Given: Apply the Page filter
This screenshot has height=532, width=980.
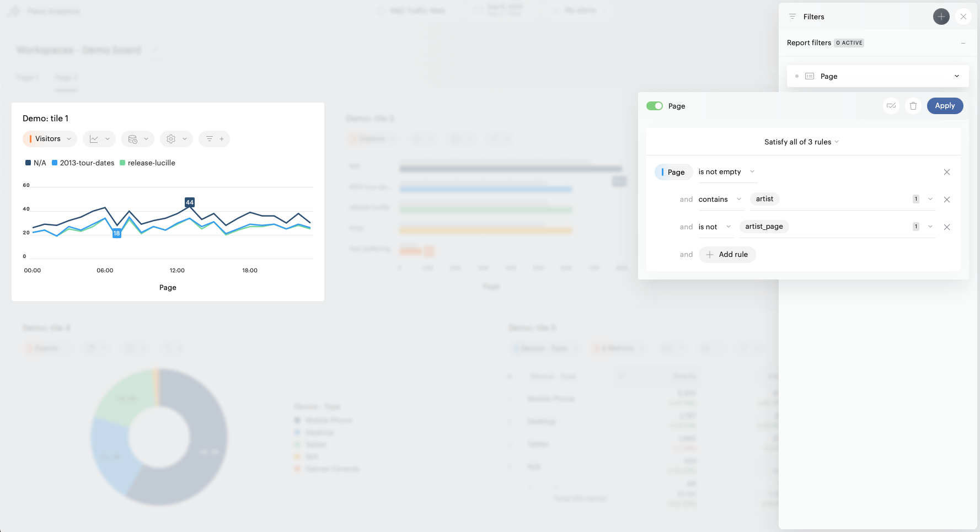Looking at the screenshot, I should [944, 106].
